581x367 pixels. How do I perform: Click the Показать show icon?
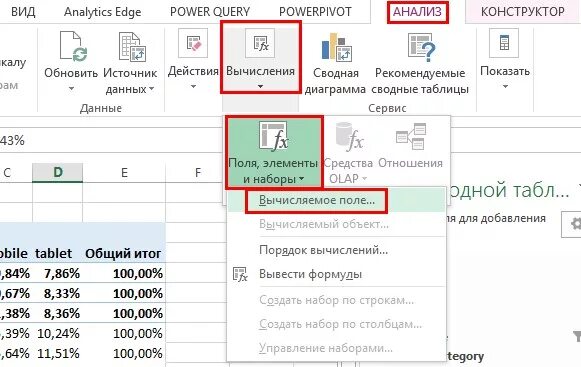tap(504, 43)
